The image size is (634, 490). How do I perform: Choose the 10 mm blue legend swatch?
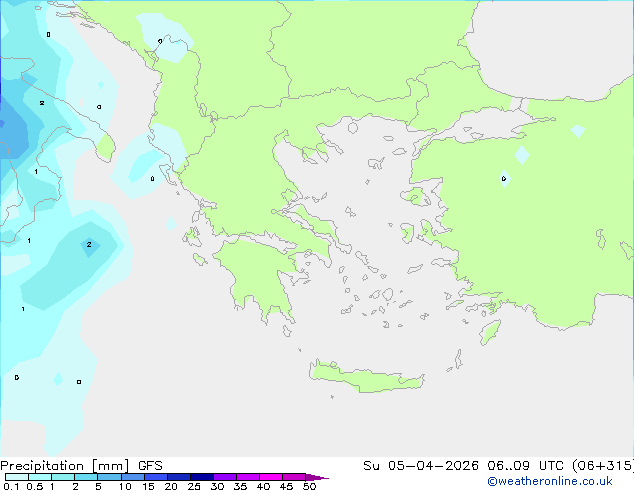[133, 477]
